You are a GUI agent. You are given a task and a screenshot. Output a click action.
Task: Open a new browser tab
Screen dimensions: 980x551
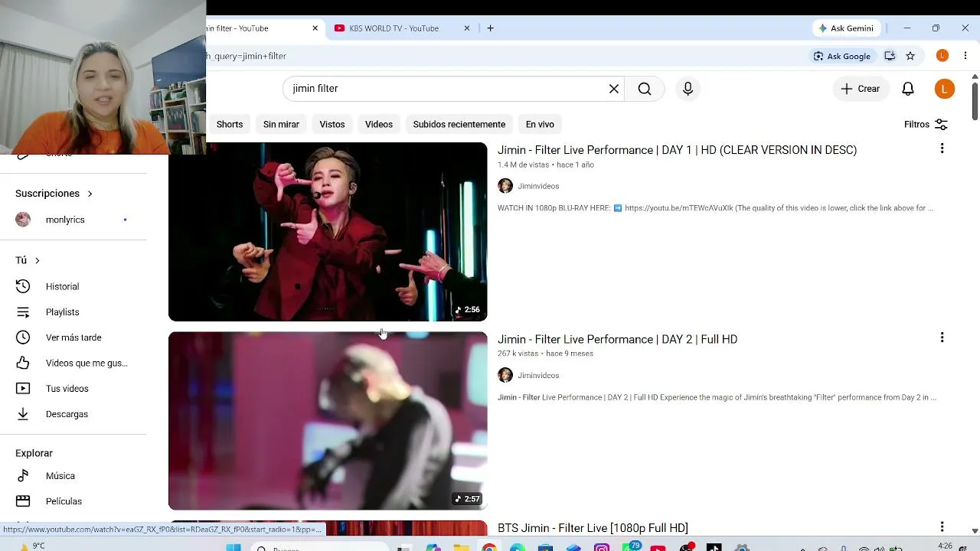(x=490, y=28)
